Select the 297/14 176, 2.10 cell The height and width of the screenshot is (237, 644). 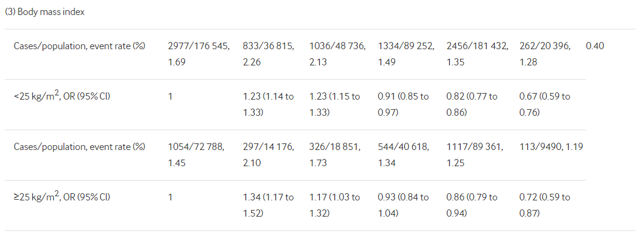(268, 155)
